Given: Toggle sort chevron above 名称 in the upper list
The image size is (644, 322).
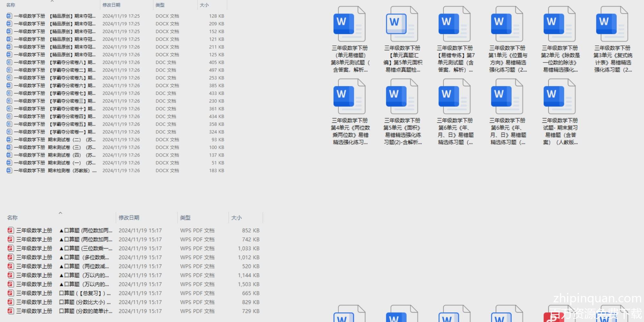Looking at the screenshot, I should pos(52,1).
